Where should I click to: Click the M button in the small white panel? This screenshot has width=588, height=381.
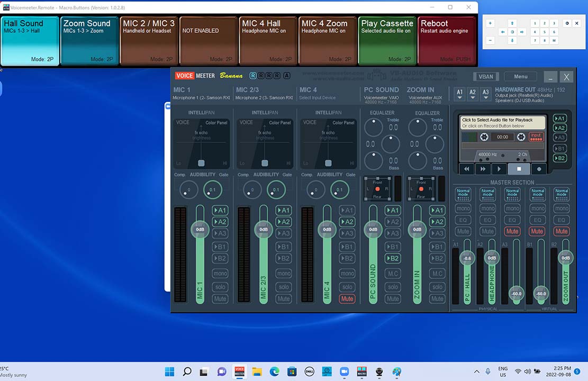[x=554, y=41]
